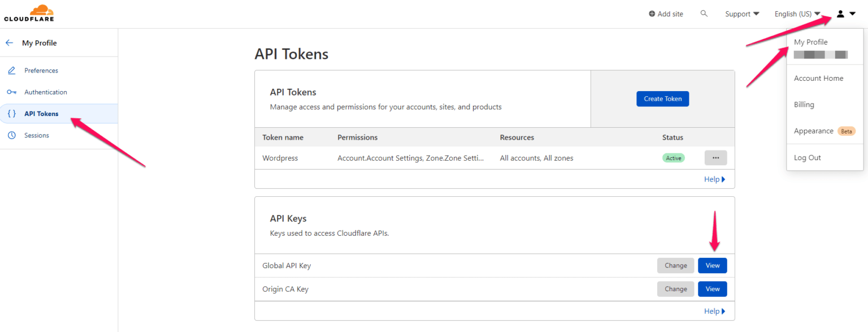
Task: Click the back arrow beside My Profile
Action: (9, 43)
